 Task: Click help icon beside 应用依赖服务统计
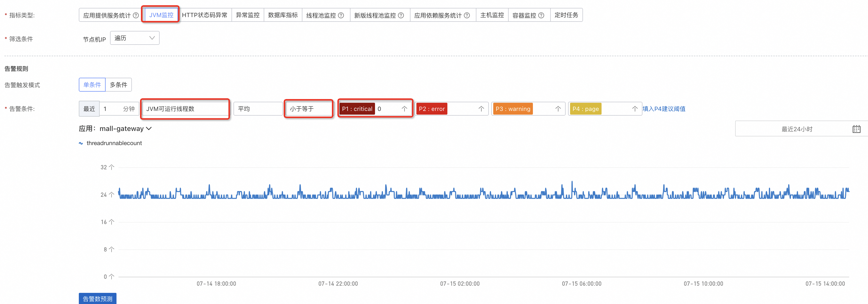pyautogui.click(x=467, y=15)
